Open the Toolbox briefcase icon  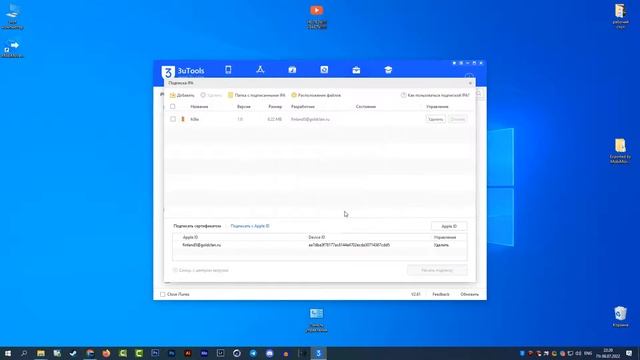pos(356,70)
